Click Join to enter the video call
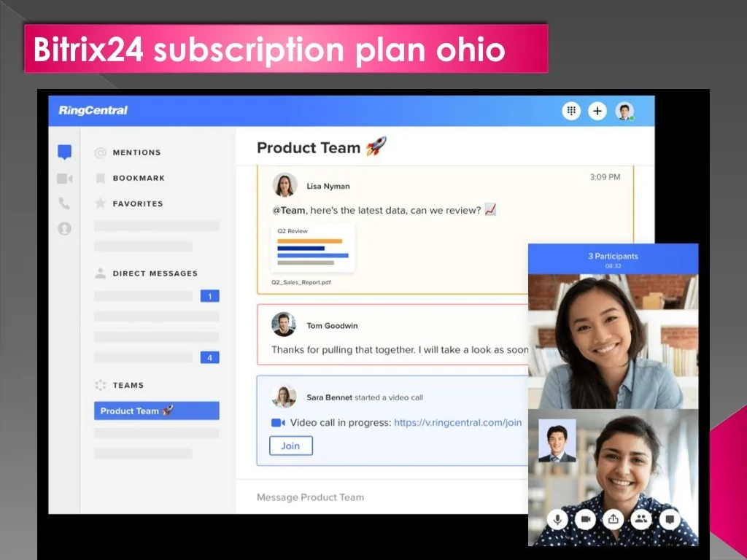 click(x=290, y=446)
